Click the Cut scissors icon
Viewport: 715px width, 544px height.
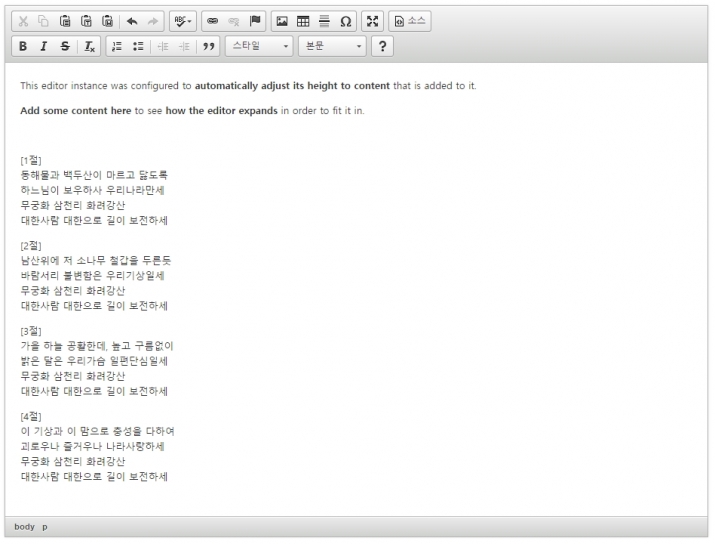click(x=23, y=21)
